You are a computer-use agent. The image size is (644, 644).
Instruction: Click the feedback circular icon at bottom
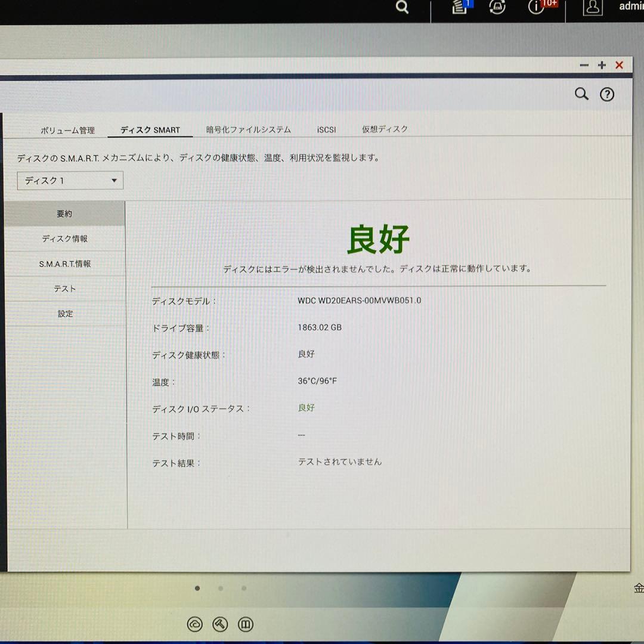[x=246, y=624]
